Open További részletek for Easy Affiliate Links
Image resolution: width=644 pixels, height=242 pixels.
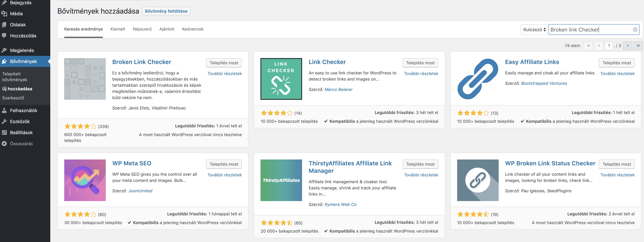coord(617,74)
